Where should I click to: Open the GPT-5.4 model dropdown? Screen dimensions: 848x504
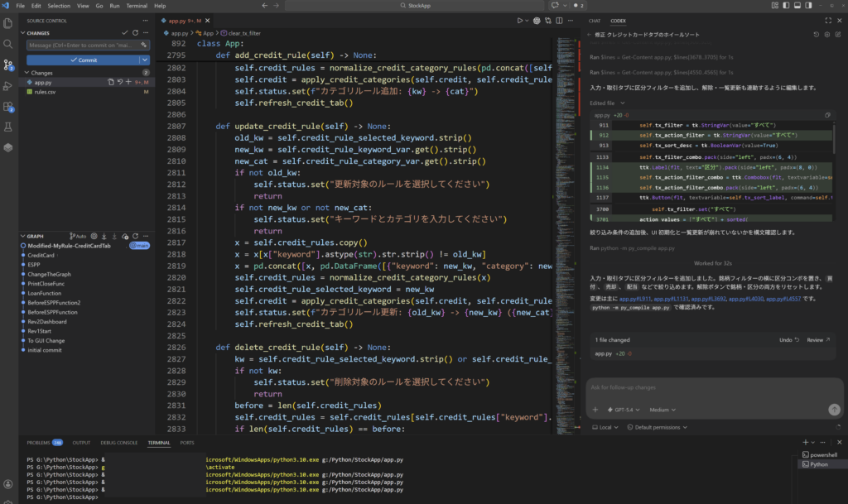click(625, 410)
